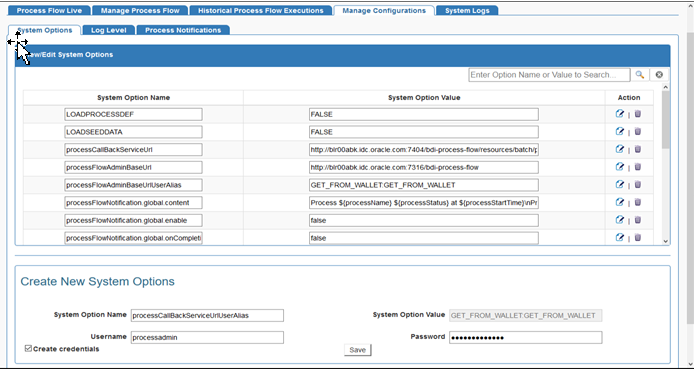Screen dimensions: 694x369
Task: Delete the LOADPROCESSDEF option
Action: 638,114
